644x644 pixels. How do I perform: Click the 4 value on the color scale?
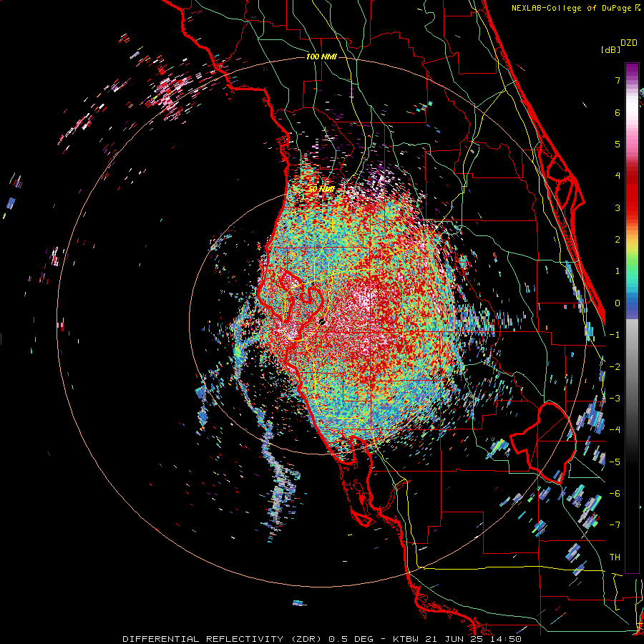pyautogui.click(x=618, y=176)
